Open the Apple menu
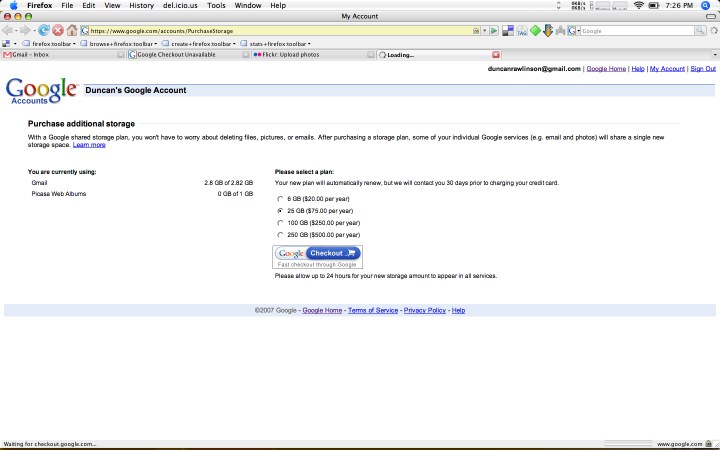 click(14, 6)
